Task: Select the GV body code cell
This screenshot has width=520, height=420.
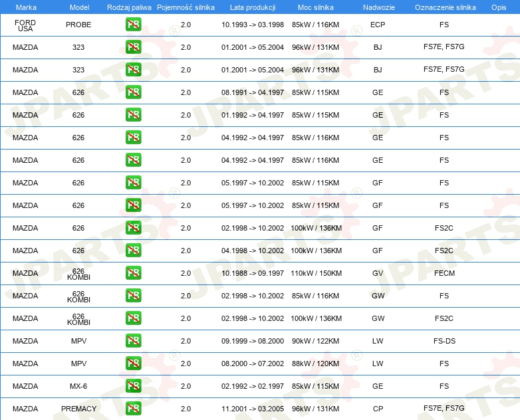Action: tap(378, 273)
